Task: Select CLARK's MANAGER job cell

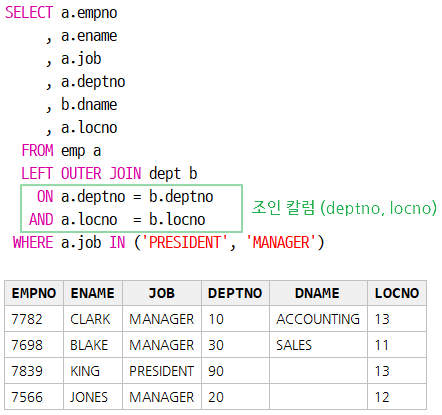Action: [162, 319]
